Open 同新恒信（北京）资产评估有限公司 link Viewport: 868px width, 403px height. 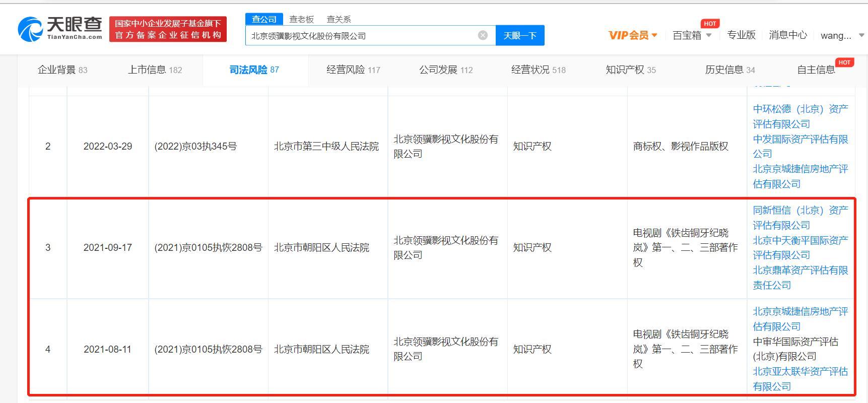(800, 218)
